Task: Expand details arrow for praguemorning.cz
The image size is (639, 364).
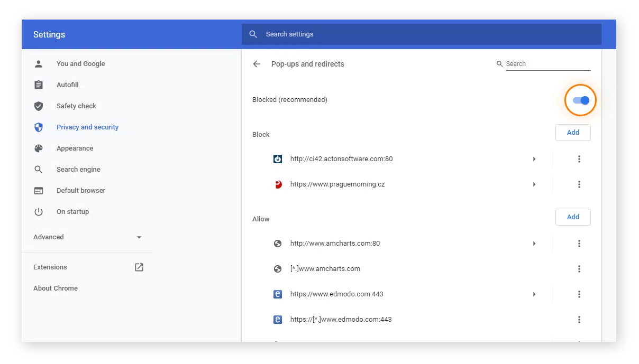Action: click(534, 184)
